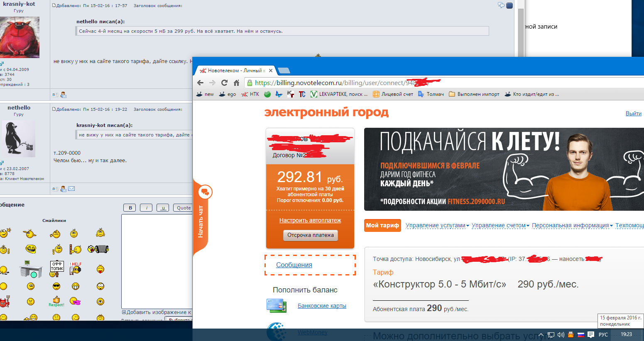644x341 pixels.
Task: Switch the РУС input language indicator
Action: pos(603,334)
